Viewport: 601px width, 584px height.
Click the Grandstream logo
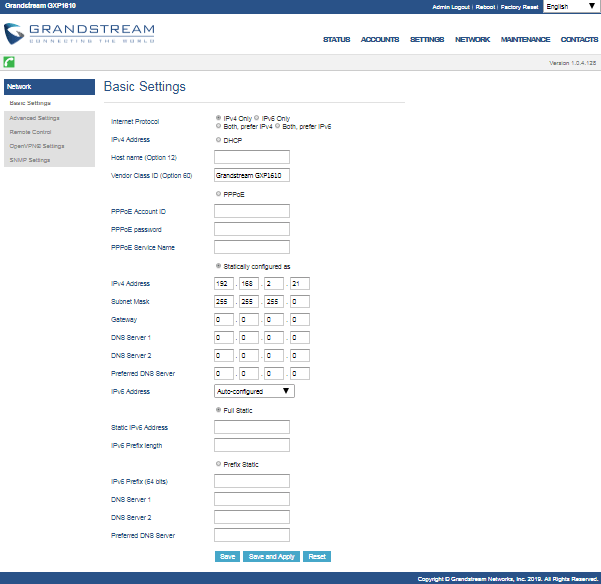[x=79, y=34]
